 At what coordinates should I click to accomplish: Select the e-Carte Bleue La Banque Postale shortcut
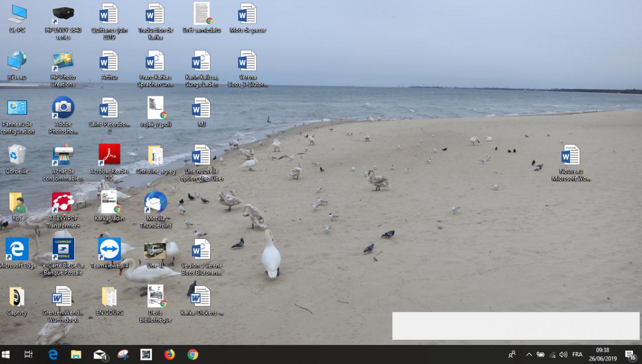pos(63,258)
